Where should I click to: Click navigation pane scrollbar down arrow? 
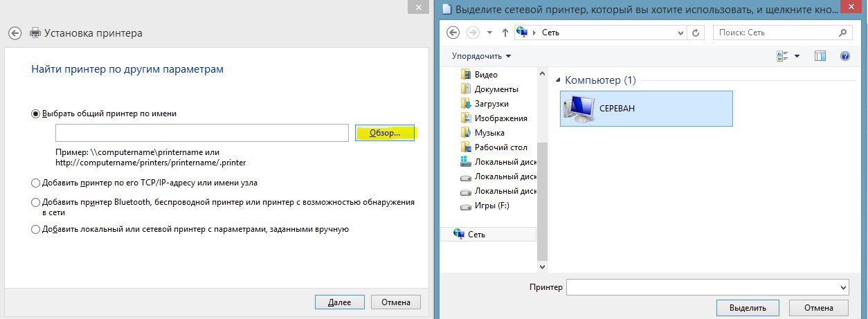(542, 266)
